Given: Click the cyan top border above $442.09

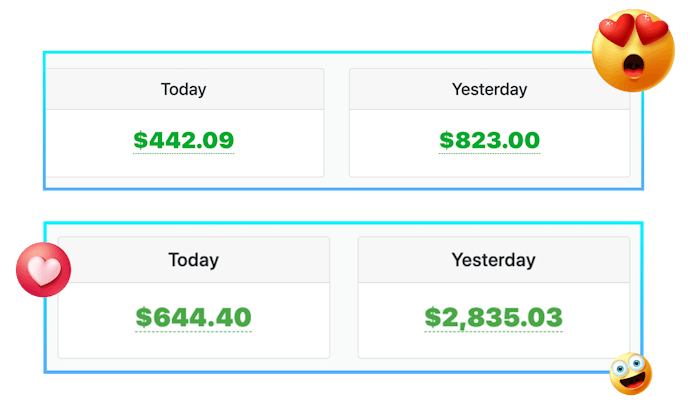Looking at the screenshot, I should 184,52.
